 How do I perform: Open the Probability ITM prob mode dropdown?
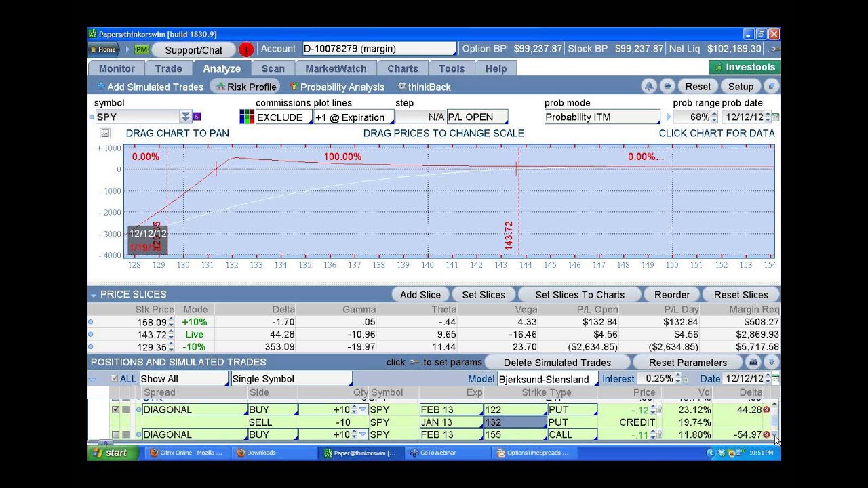tap(602, 117)
